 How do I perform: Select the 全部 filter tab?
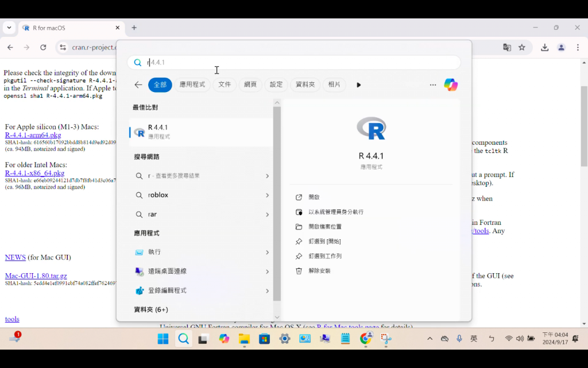click(x=160, y=85)
